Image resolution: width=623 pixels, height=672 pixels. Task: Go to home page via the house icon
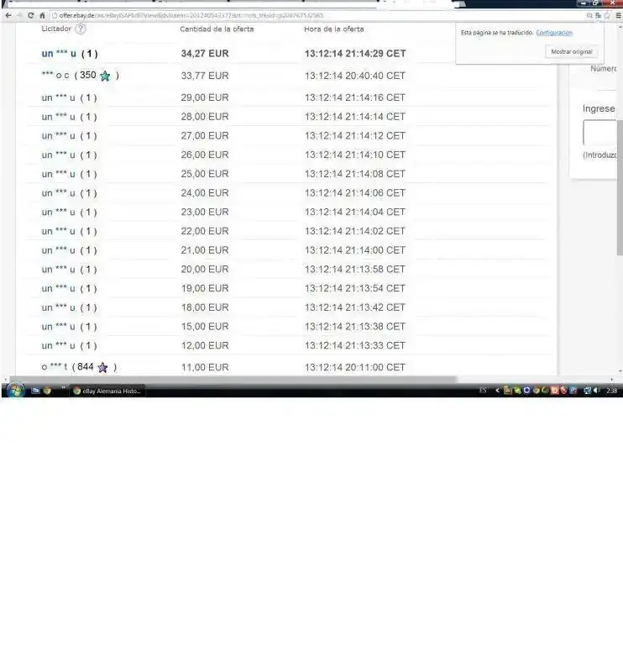[x=42, y=15]
